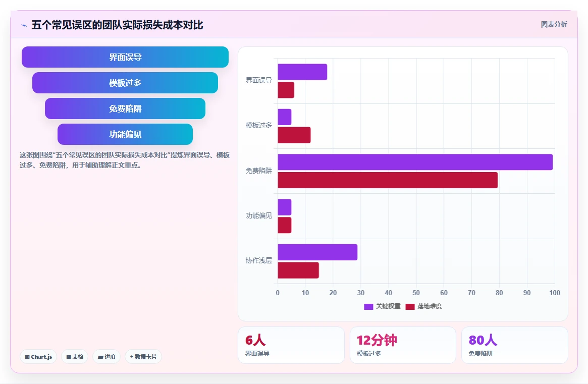
Task: Click the 模板过多 axis label in chart
Action: 259,125
